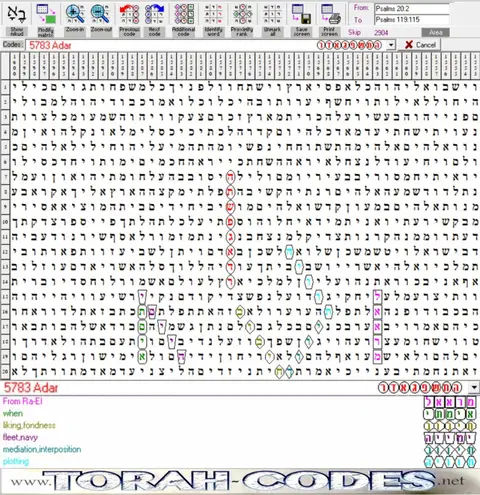Select the 'From Ra-El' legend entry

[23, 401]
